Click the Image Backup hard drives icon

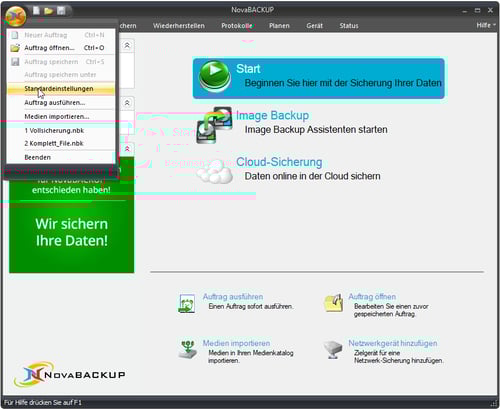(214, 125)
